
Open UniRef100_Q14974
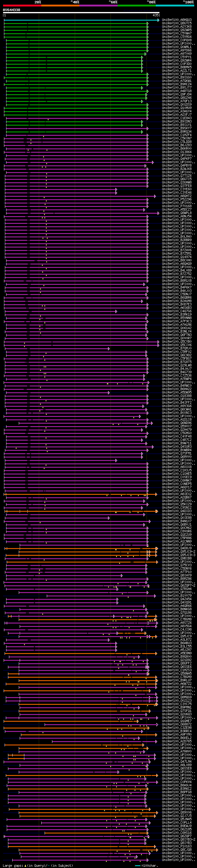[177, 257]
